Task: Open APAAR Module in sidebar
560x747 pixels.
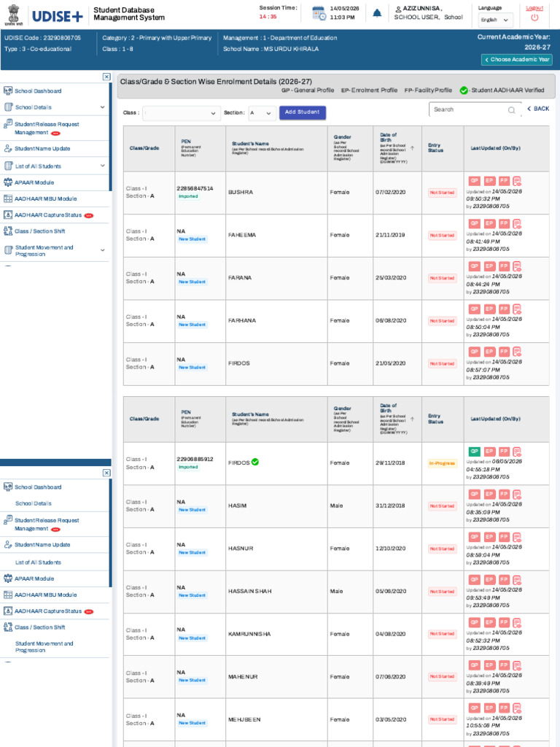Action: (55, 182)
